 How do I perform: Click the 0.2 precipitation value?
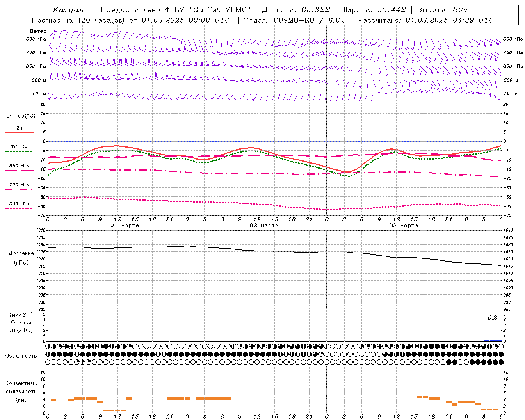pyautogui.click(x=492, y=318)
